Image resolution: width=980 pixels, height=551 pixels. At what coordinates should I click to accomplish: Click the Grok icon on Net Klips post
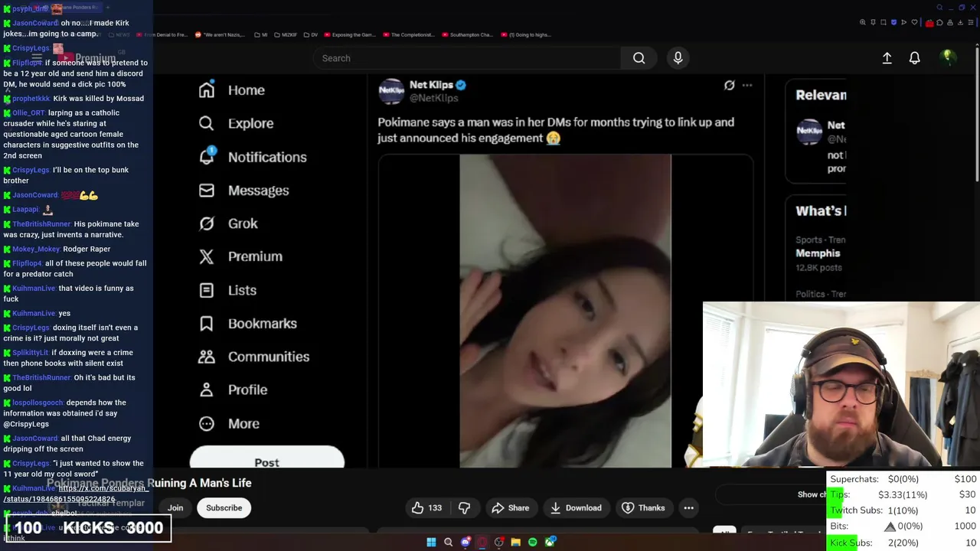[x=730, y=85]
